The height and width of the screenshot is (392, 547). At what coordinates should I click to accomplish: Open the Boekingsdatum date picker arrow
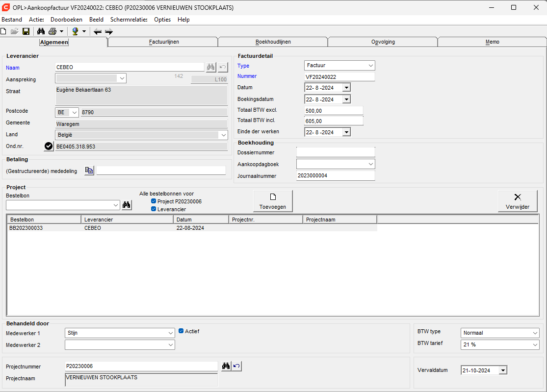click(346, 99)
